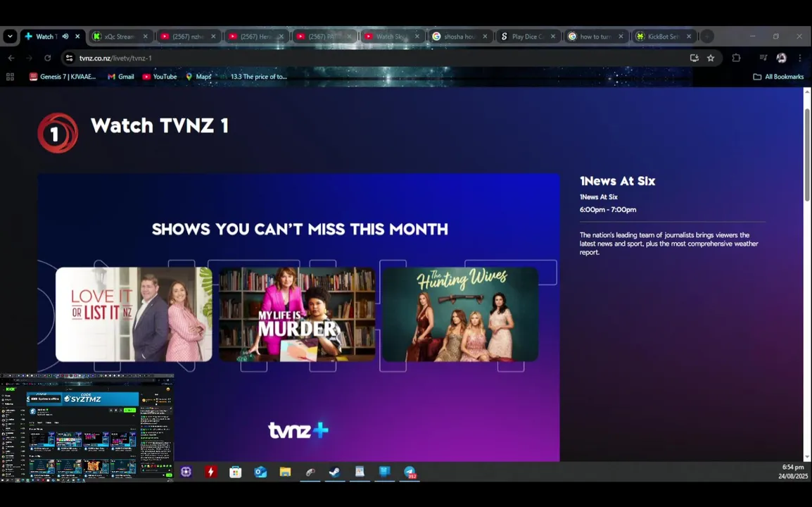
Task: Open the 13.3 The price of to... bookmark
Action: [253, 77]
